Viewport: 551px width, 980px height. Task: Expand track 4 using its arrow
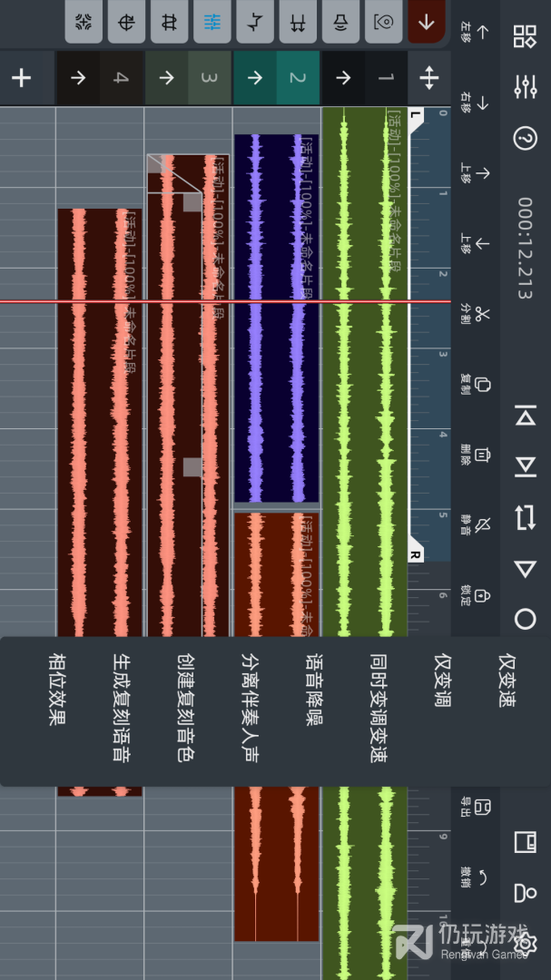(78, 78)
